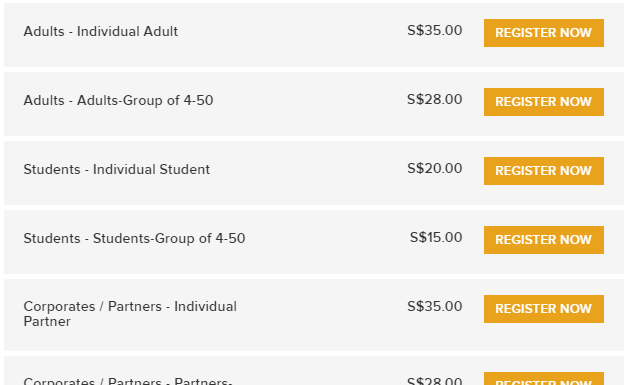Click Register Now for Adults-Group of 4-50

pyautogui.click(x=544, y=102)
